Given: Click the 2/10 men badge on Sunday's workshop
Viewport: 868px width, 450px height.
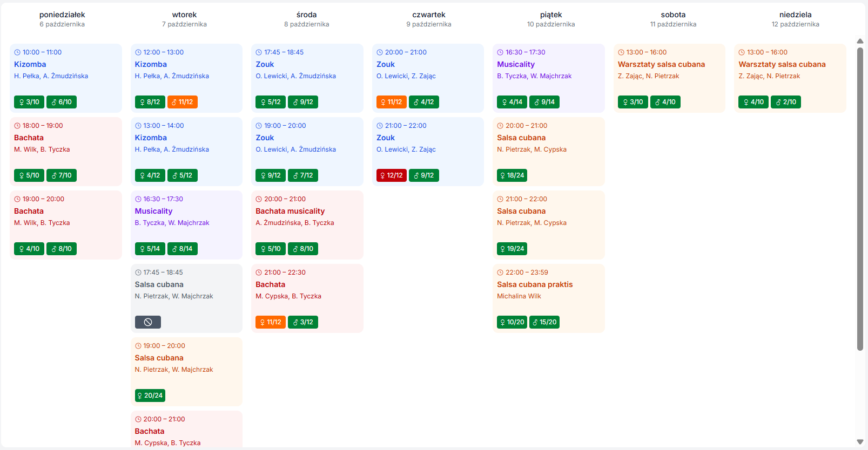Looking at the screenshot, I should pyautogui.click(x=785, y=102).
